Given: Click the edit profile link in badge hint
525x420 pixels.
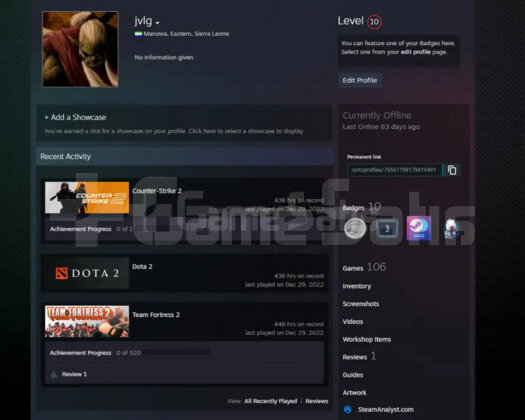Looking at the screenshot, I should click(415, 52).
